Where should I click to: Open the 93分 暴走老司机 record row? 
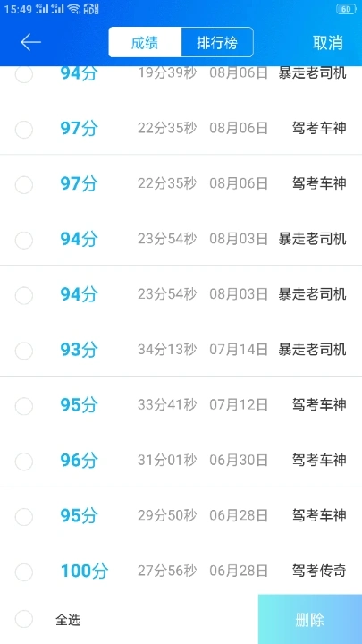pos(181,350)
